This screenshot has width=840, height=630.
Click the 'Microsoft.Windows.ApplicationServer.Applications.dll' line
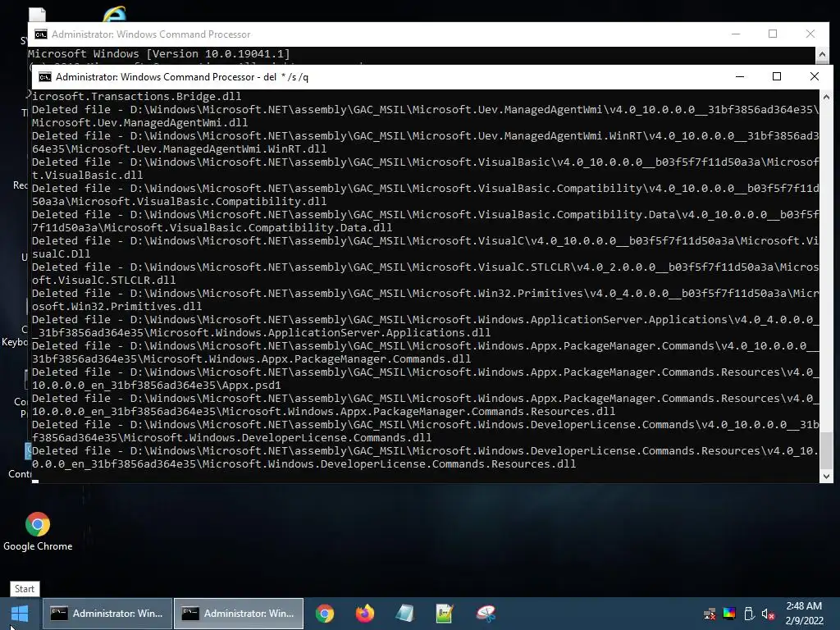[262, 333]
